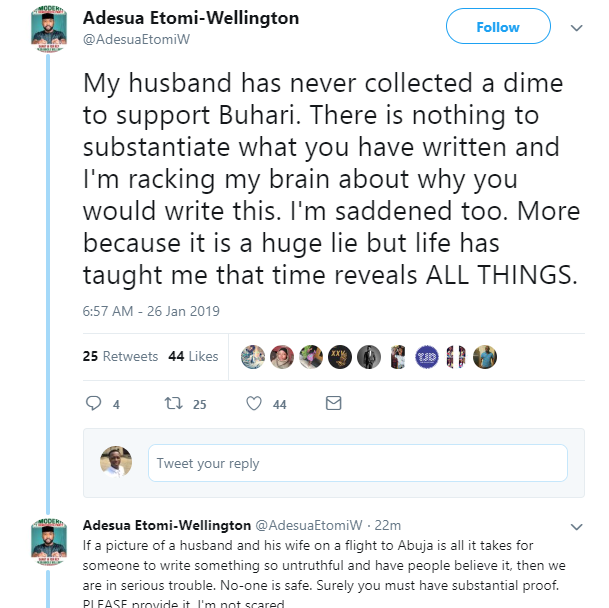Click the first liker avatar in row
The image size is (609, 608).
pos(254,356)
